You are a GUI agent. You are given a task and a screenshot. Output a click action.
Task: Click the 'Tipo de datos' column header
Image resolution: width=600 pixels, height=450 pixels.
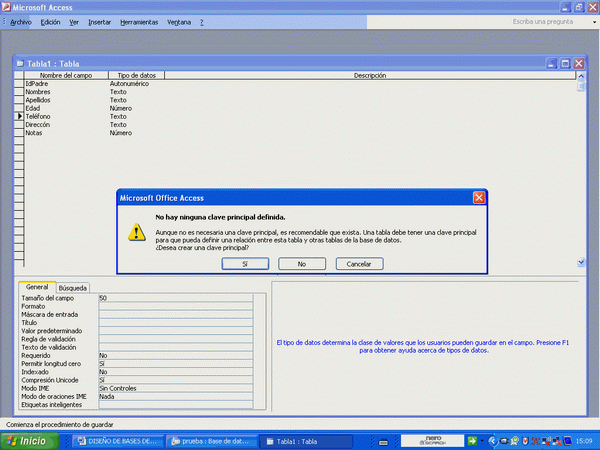tap(137, 75)
